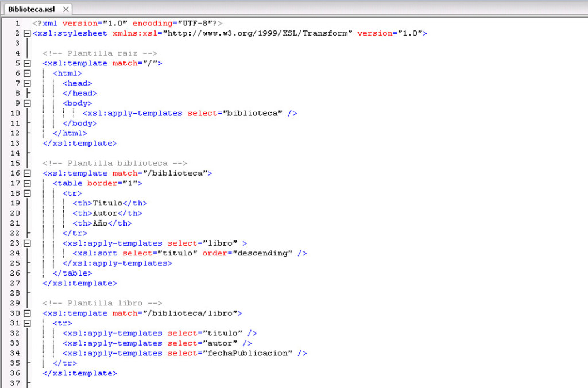Collapse the apply-templates libro fold on line 23
The height and width of the screenshot is (388, 588).
coord(27,243)
